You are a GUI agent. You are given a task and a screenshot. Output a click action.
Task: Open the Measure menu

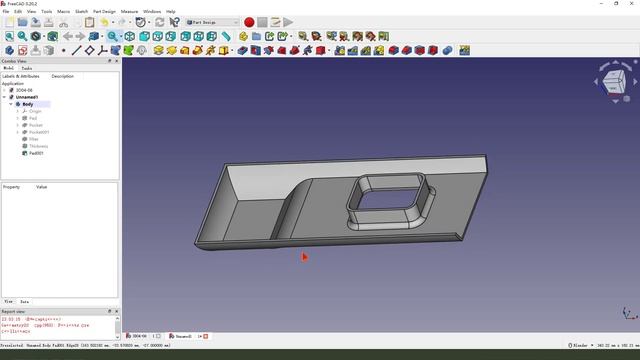coord(129,11)
